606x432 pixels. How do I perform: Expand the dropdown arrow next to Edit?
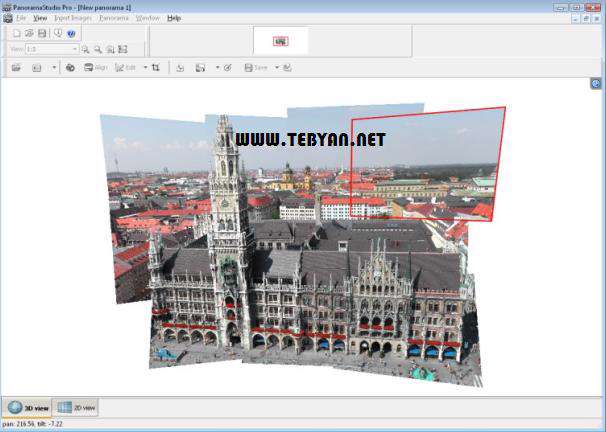[145, 68]
